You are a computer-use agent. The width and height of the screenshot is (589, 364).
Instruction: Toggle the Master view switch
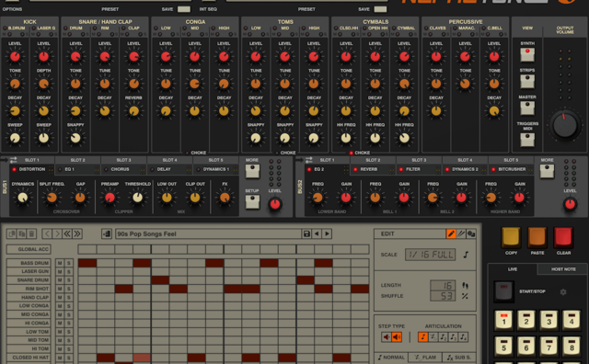[x=527, y=108]
